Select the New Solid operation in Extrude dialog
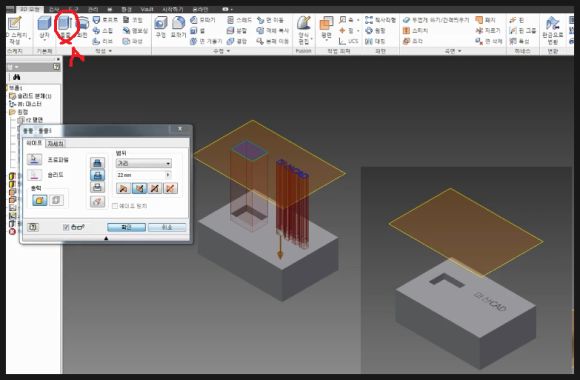 pyautogui.click(x=97, y=202)
